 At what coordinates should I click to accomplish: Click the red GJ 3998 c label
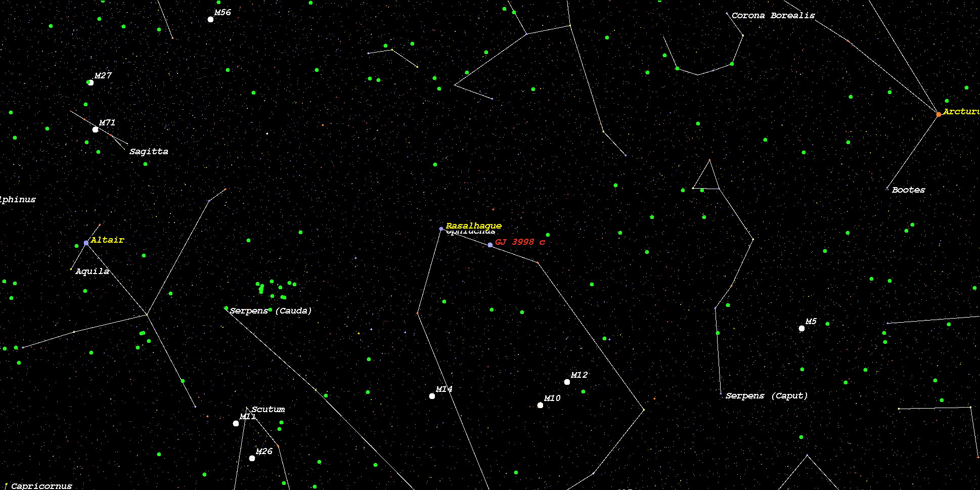coord(520,242)
